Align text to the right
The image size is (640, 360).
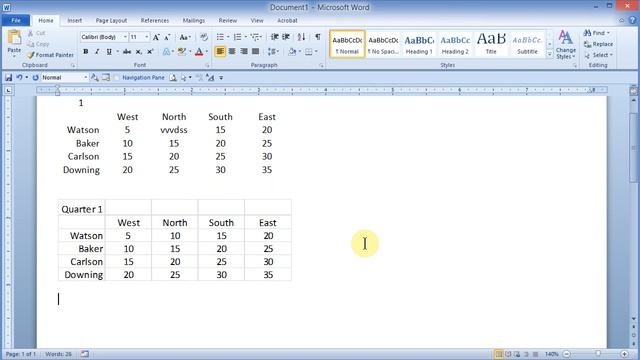(244, 51)
